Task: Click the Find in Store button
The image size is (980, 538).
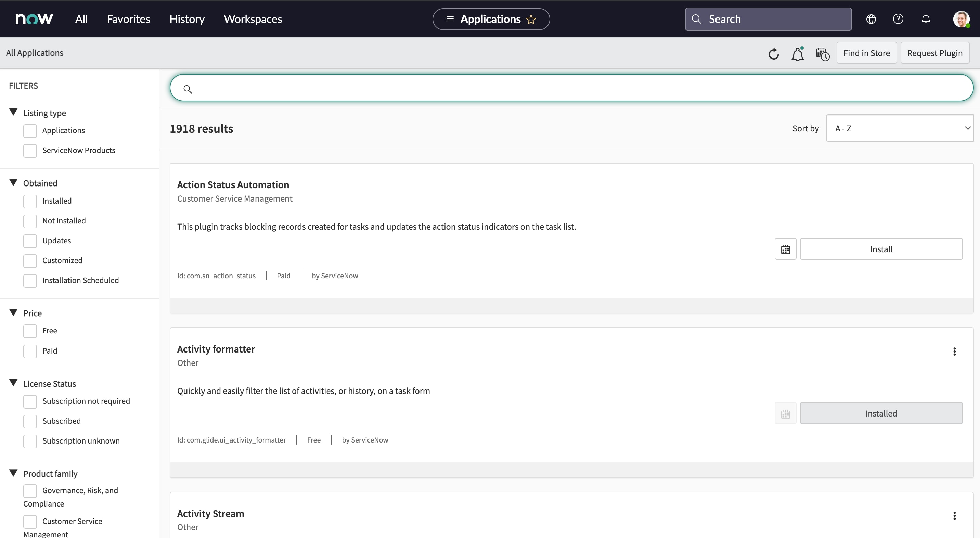Action: tap(866, 53)
